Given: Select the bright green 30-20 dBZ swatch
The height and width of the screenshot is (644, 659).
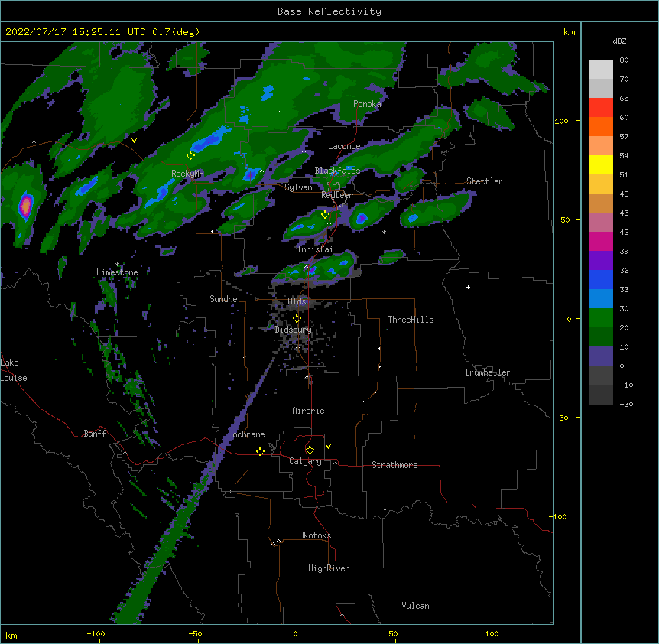Looking at the screenshot, I should [601, 318].
